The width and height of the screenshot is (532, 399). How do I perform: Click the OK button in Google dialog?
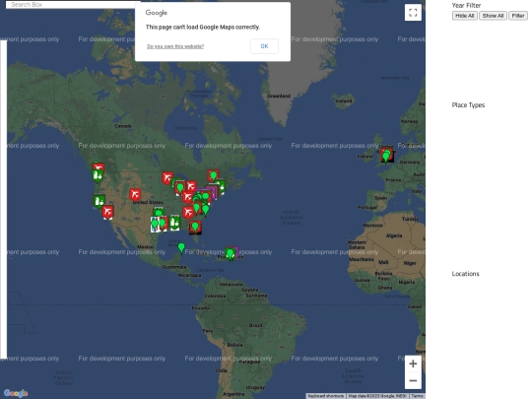click(x=264, y=46)
